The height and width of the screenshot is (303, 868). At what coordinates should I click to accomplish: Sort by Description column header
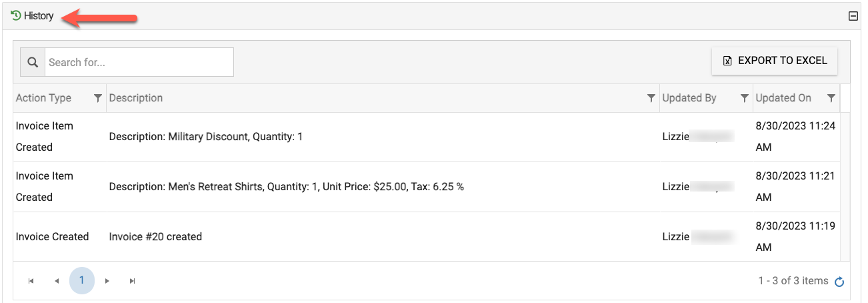pos(136,98)
